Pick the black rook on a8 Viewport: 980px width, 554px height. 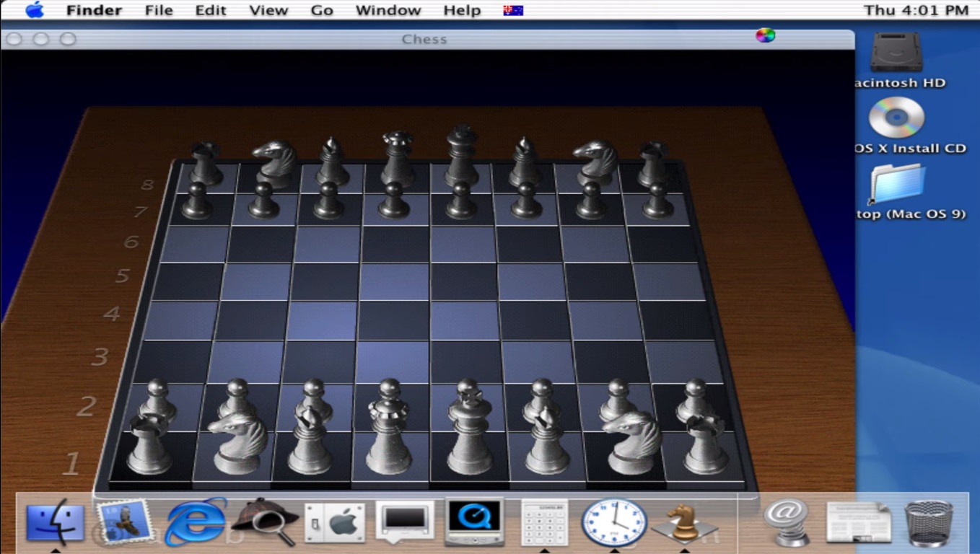tap(206, 163)
